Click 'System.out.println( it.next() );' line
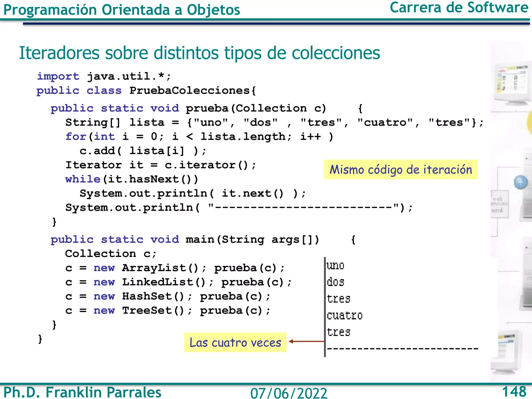 pyautogui.click(x=193, y=194)
